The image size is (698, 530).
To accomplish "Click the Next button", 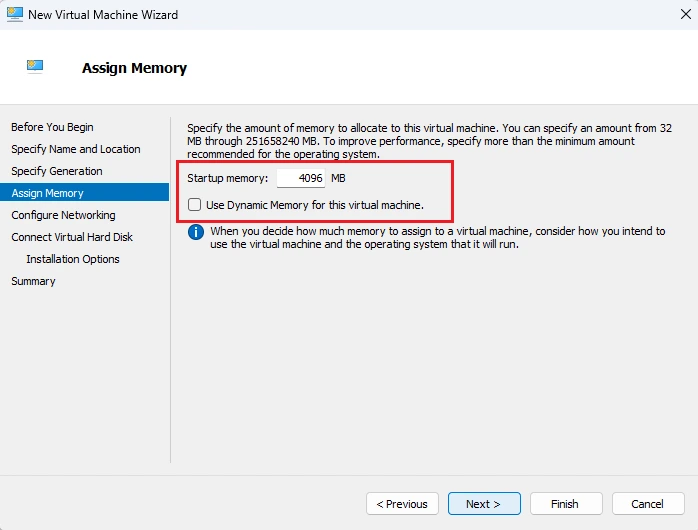I will coord(484,504).
